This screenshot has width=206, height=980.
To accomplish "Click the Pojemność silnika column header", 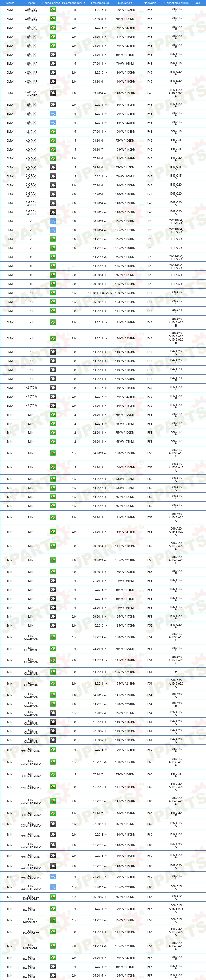I will (74, 3).
